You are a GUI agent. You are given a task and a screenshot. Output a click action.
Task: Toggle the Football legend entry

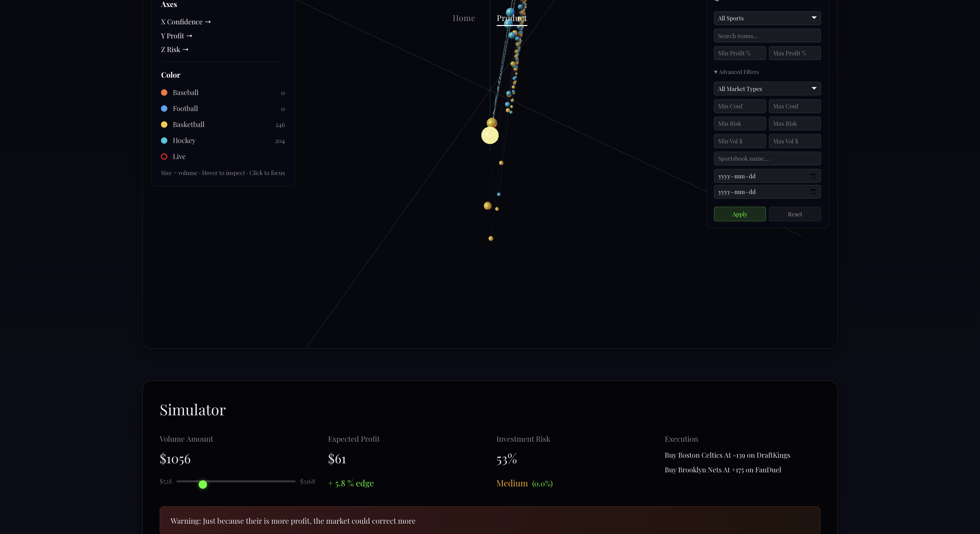[x=185, y=108]
